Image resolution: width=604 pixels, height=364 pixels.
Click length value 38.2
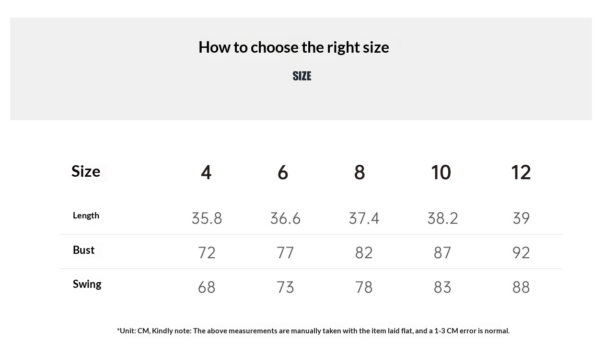(x=442, y=218)
